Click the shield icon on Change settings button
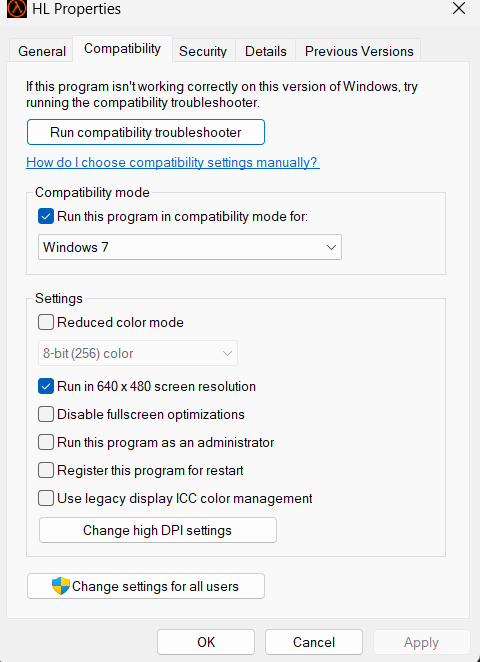The width and height of the screenshot is (480, 662). pos(61,586)
